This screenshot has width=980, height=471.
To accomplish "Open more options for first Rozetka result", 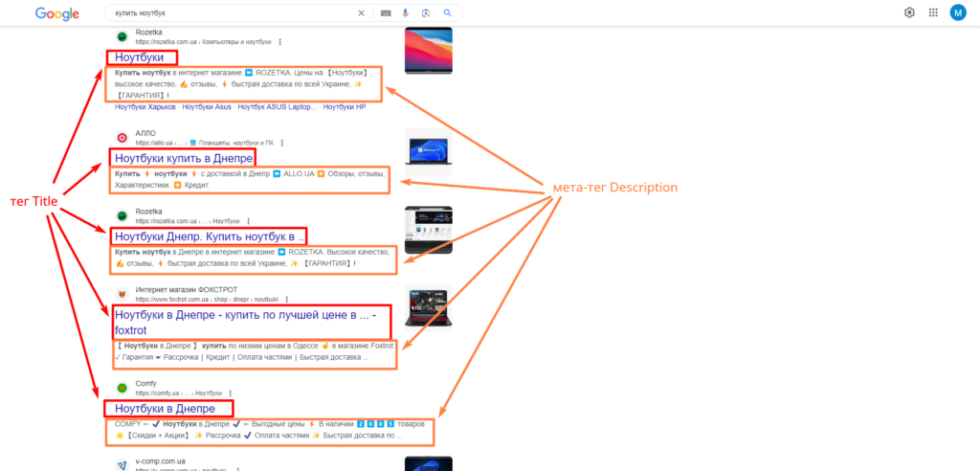I will click(x=280, y=42).
